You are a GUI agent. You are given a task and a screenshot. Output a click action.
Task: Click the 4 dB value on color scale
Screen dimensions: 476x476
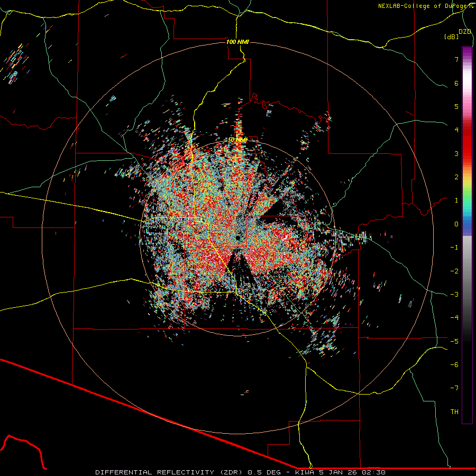(x=456, y=130)
